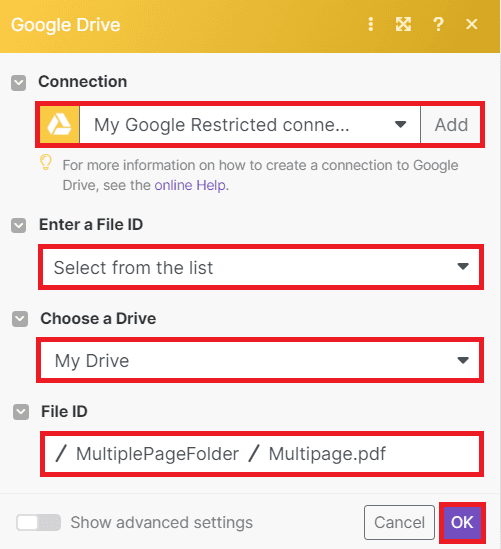Open the online Help link
The image size is (501, 549).
point(190,185)
